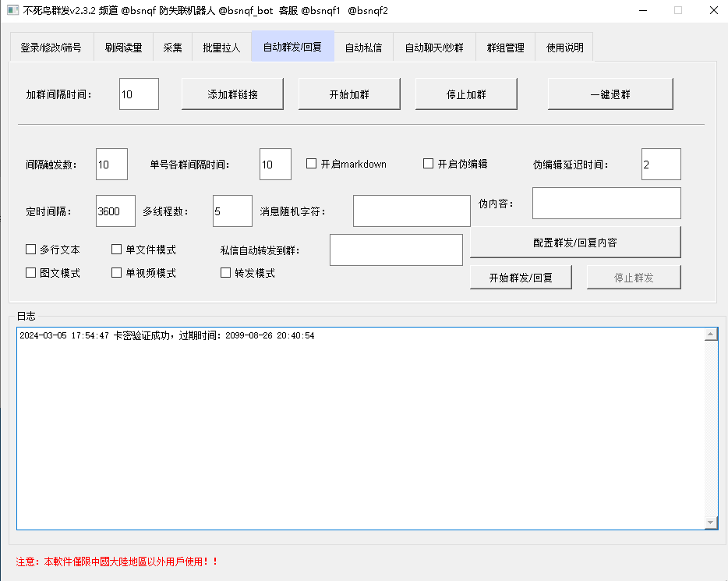Open 配置群发/回复内容 settings
728x581 pixels.
[x=575, y=243]
